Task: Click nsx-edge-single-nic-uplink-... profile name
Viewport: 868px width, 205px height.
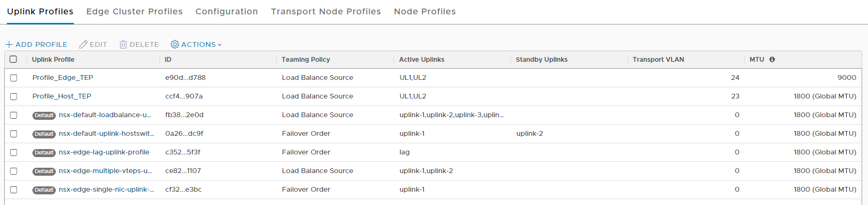Action: click(106, 190)
